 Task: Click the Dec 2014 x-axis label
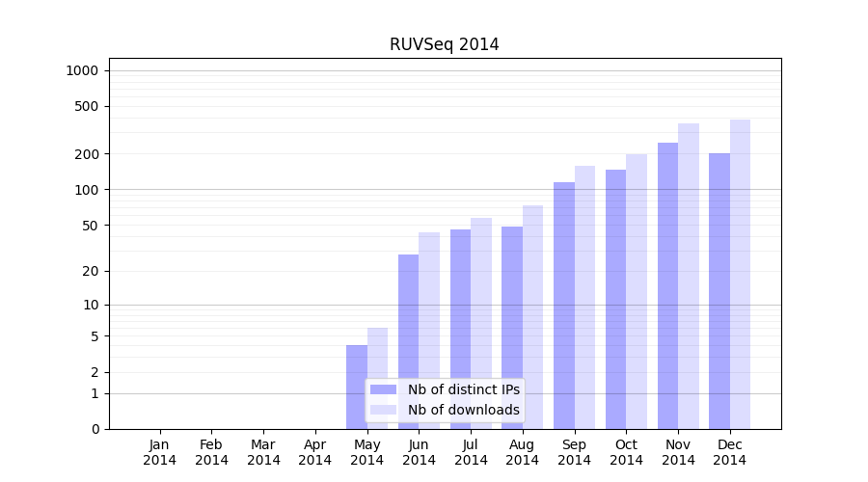pyautogui.click(x=730, y=452)
